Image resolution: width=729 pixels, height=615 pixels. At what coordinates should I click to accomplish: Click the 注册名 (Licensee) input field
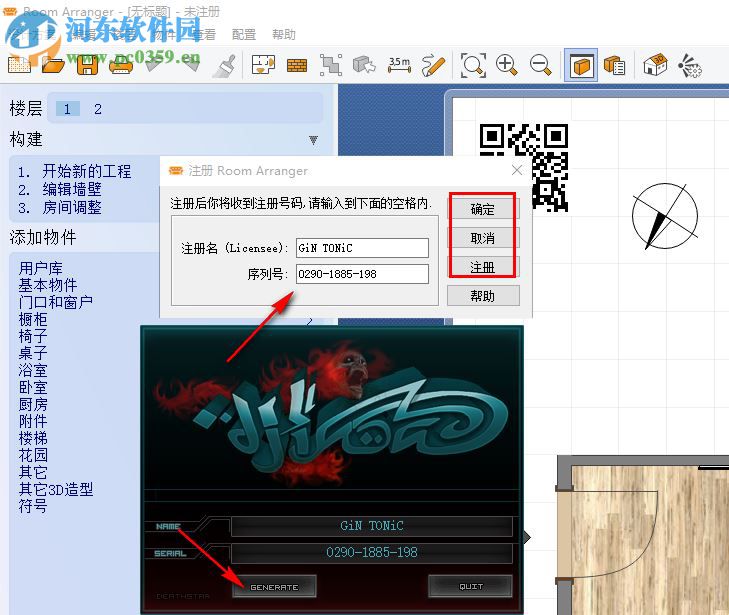[x=362, y=248]
